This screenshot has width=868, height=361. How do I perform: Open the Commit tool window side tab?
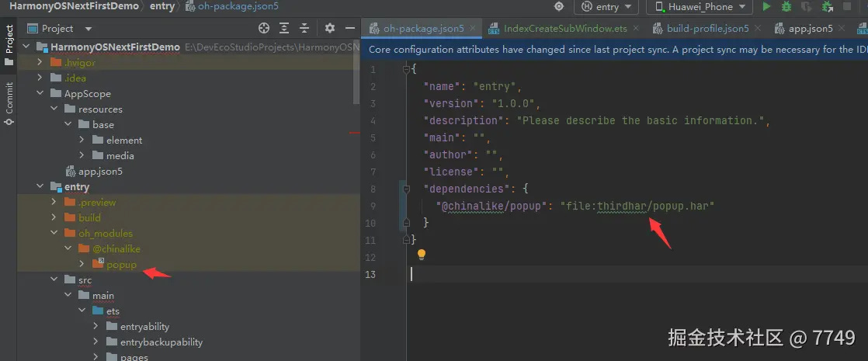tap(9, 103)
